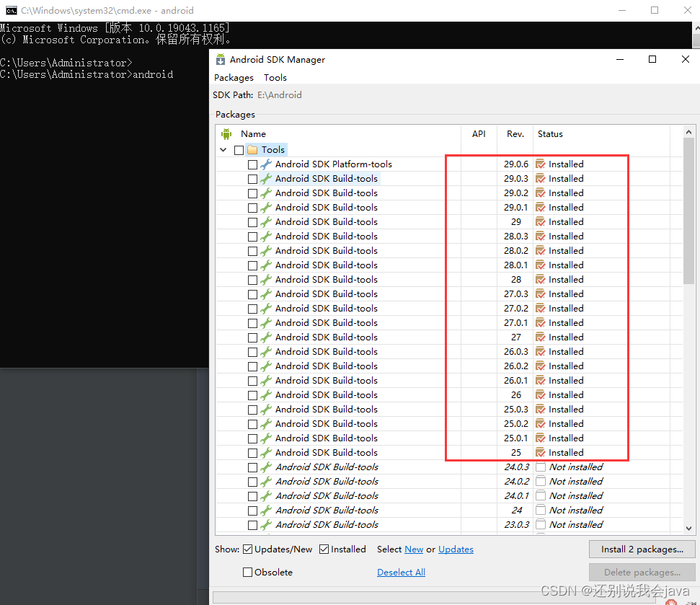Open the Packages menu
The width and height of the screenshot is (700, 605).
point(234,78)
